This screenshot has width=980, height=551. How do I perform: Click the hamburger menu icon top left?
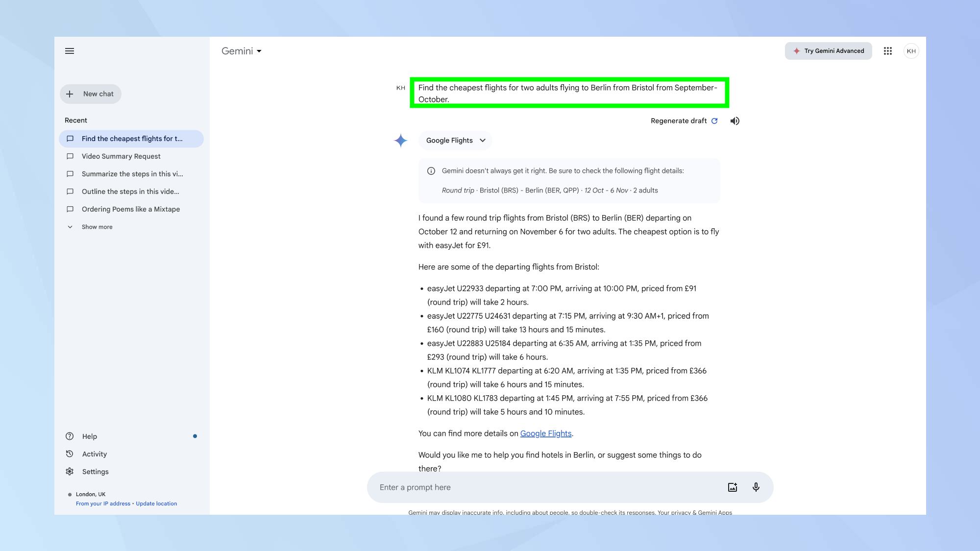tap(69, 50)
